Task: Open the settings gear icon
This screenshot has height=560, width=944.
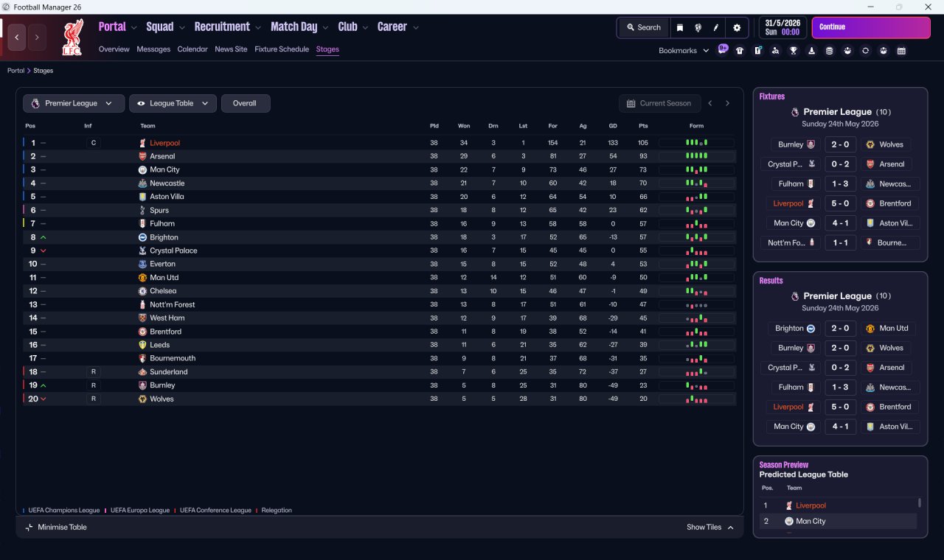Action: click(736, 27)
